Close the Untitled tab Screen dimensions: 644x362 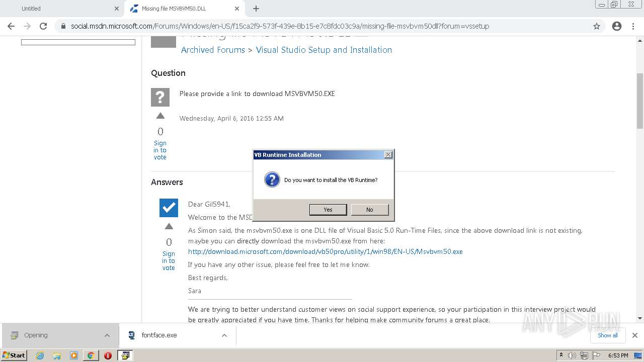pyautogui.click(x=116, y=9)
